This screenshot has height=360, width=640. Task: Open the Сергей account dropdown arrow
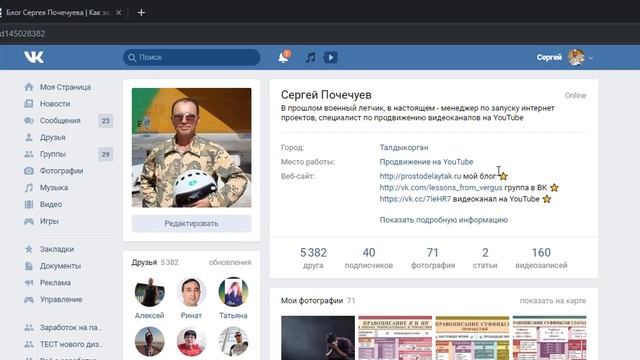point(591,58)
